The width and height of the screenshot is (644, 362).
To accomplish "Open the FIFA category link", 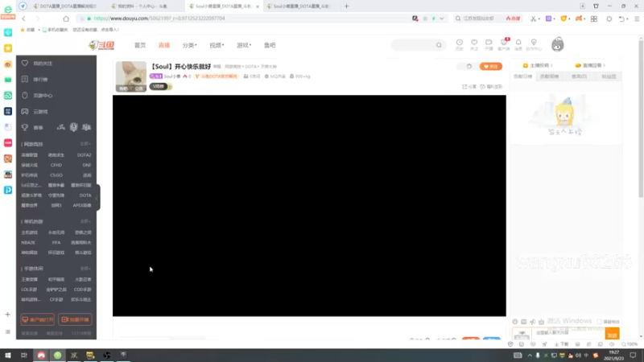I will [x=56, y=243].
